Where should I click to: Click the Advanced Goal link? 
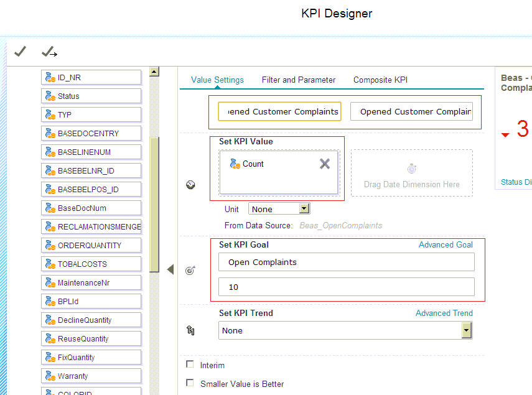pyautogui.click(x=446, y=244)
